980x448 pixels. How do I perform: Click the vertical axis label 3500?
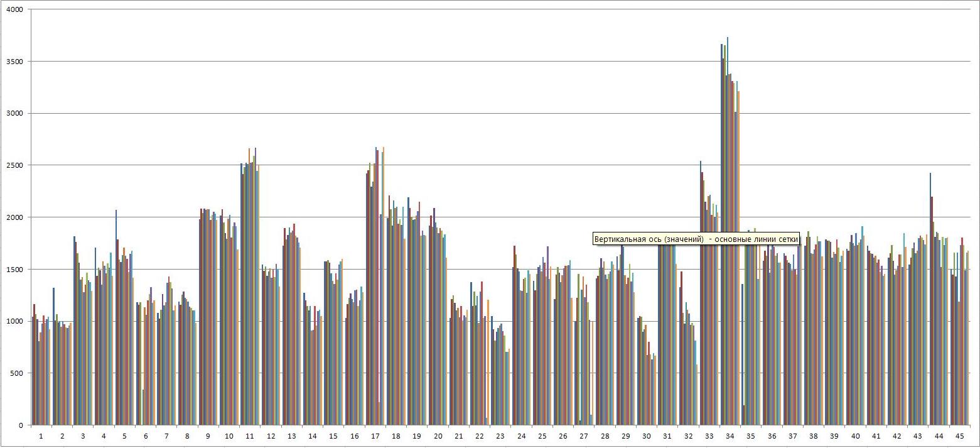pyautogui.click(x=15, y=62)
